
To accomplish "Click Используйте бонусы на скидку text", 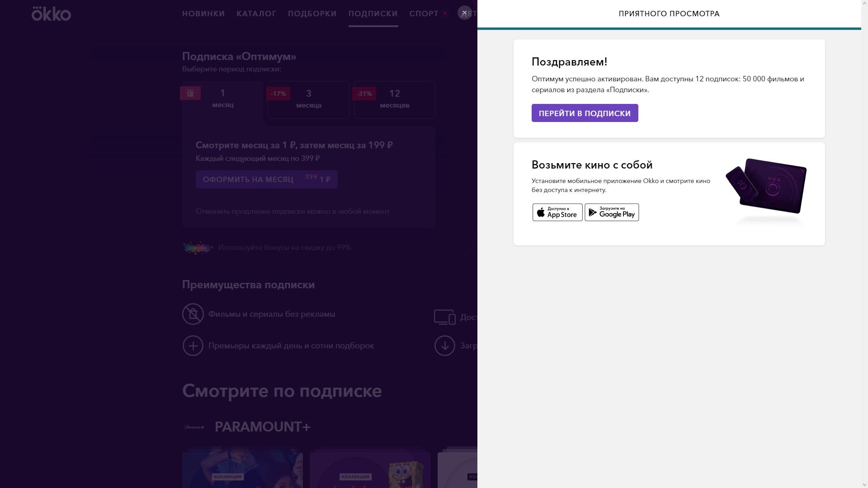I will (x=284, y=248).
